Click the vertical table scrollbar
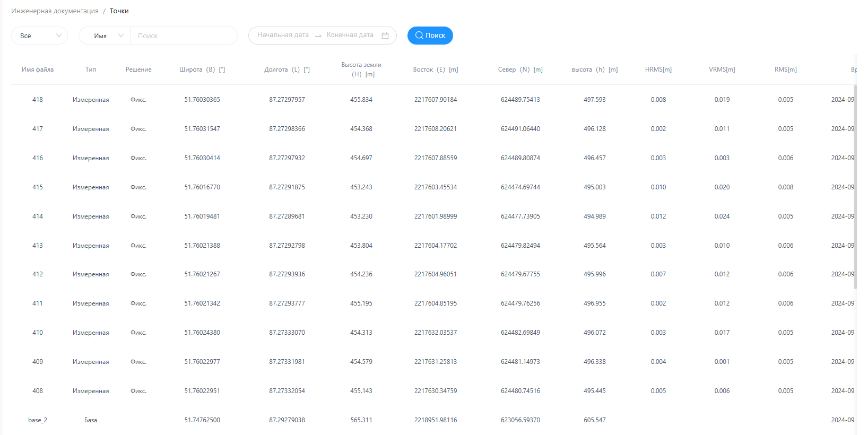 click(x=855, y=186)
